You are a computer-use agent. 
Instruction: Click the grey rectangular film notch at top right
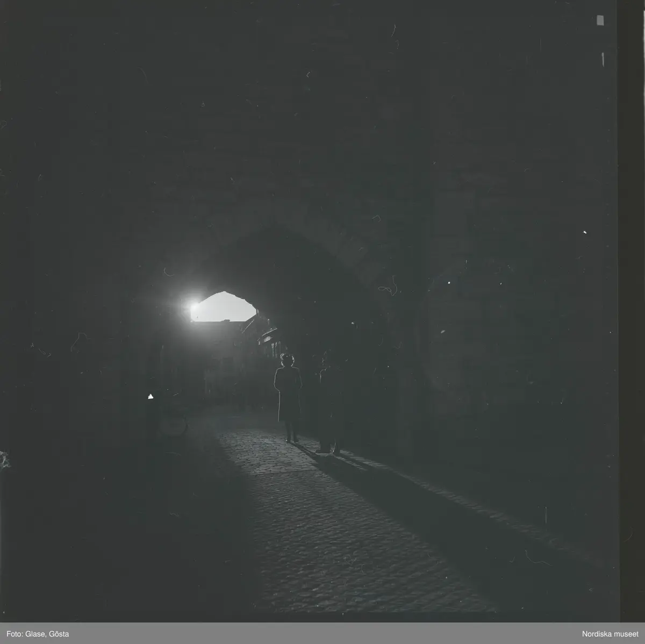point(600,20)
